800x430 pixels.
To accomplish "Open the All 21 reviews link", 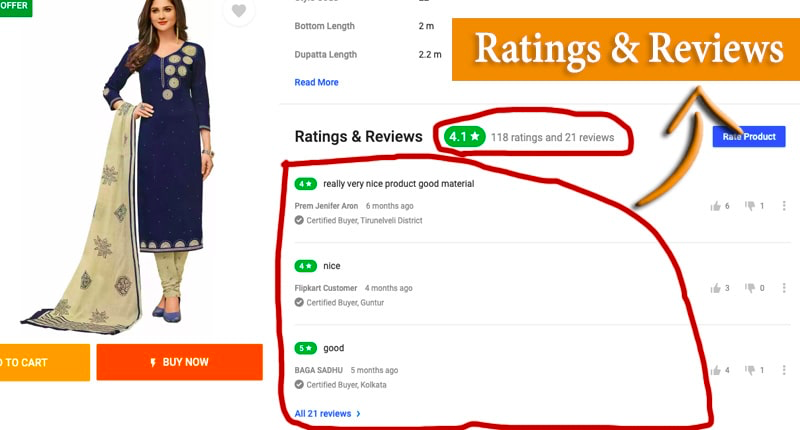I will (323, 414).
